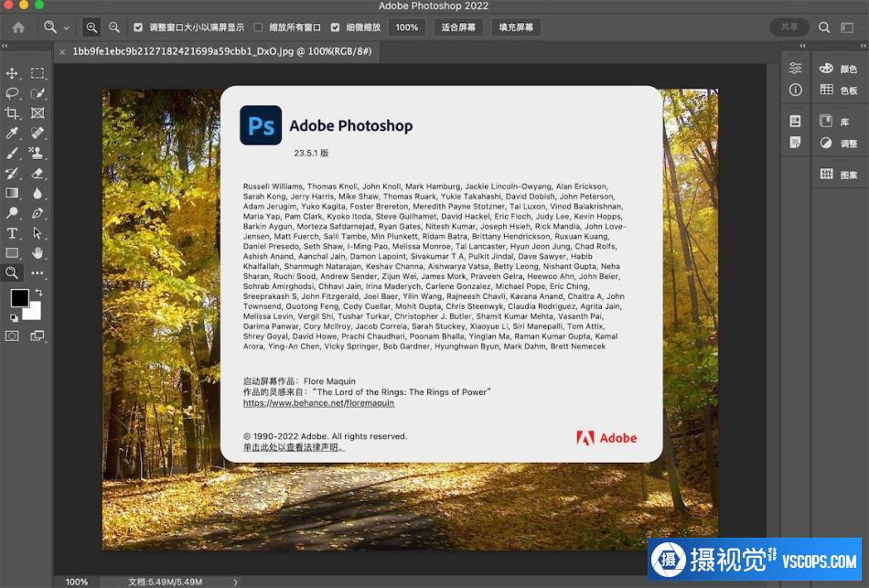Select the Eyedropper tool

click(x=12, y=133)
